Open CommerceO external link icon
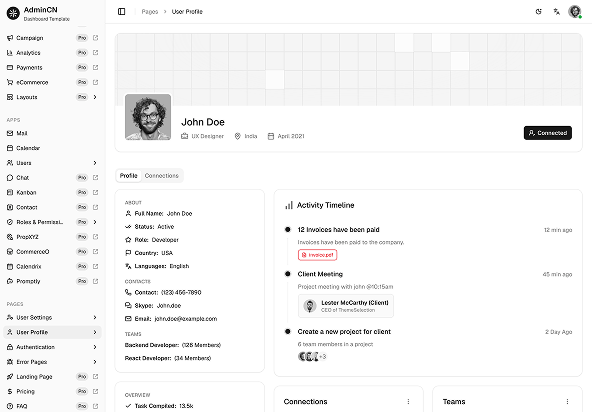The image size is (592, 412). 96,252
